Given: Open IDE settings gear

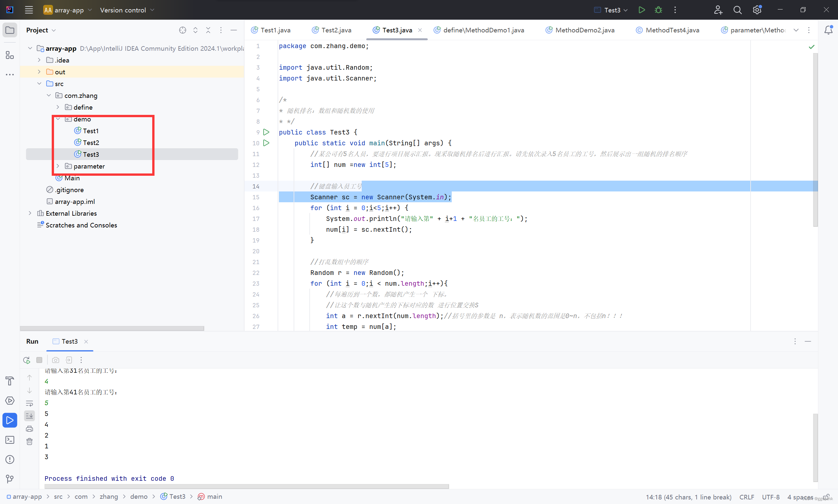Looking at the screenshot, I should 757,10.
